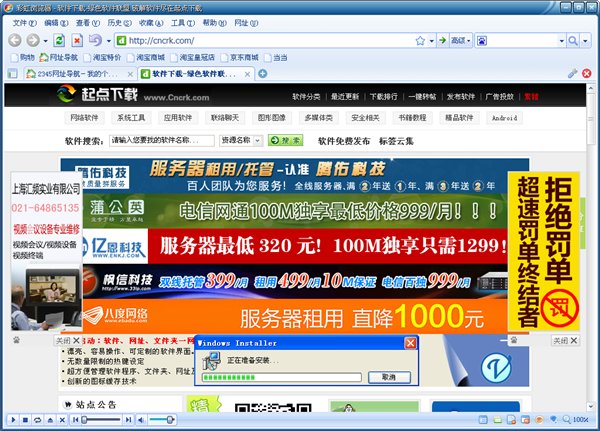Click the undo closed tab arrow icon
Image resolution: width=600 pixels, height=431 pixels.
95,40
